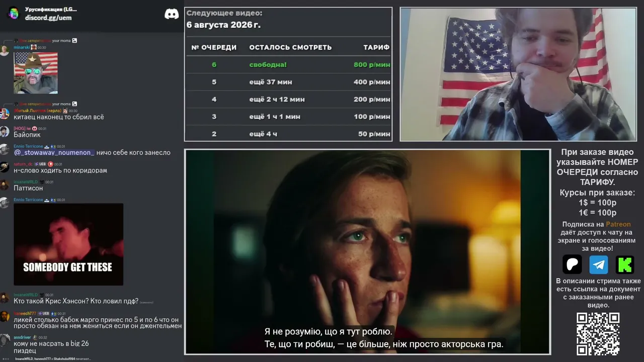Screen dimensions: 644x362
Task: Open saturn_dc's profile avatar
Action: point(5,167)
